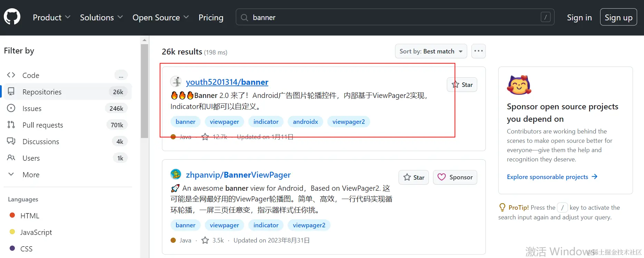Click the indicator tag on youth5201314 result
This screenshot has width=644, height=258.
(x=266, y=122)
